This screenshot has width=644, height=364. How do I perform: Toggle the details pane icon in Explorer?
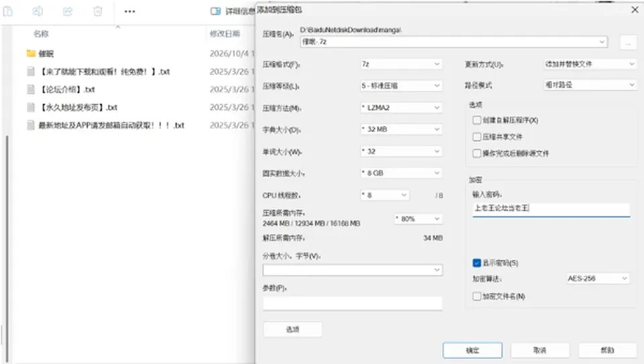point(215,11)
